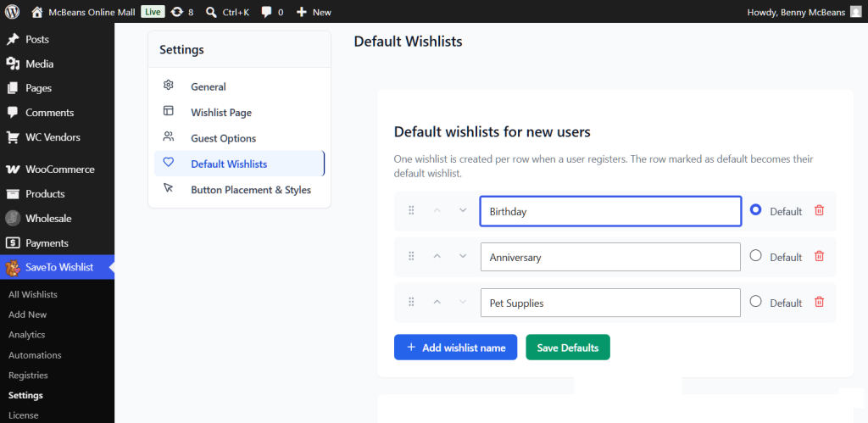Click the Media icon in sidebar
The height and width of the screenshot is (423, 868).
[x=13, y=64]
